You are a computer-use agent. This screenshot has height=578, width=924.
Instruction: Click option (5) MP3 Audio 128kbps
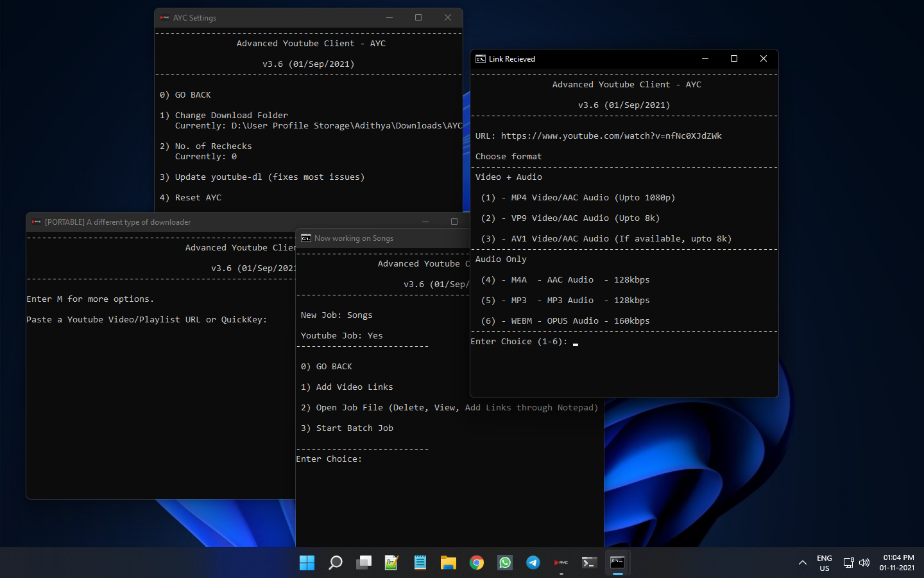tap(565, 301)
